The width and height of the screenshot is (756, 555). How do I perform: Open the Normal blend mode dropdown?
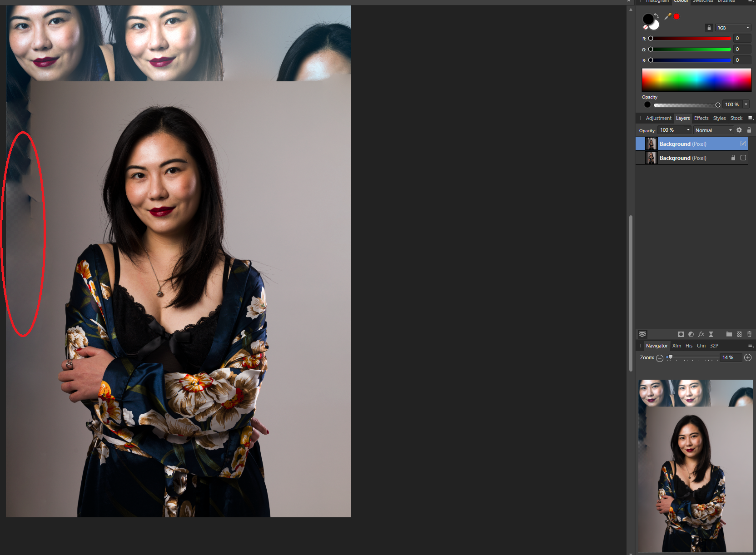[x=713, y=130]
